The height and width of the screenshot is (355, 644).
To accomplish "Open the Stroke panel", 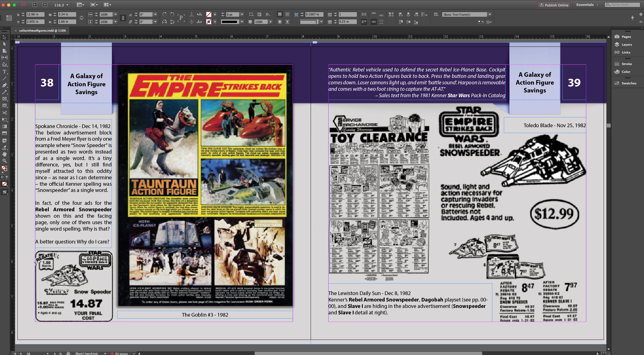I will pyautogui.click(x=623, y=64).
